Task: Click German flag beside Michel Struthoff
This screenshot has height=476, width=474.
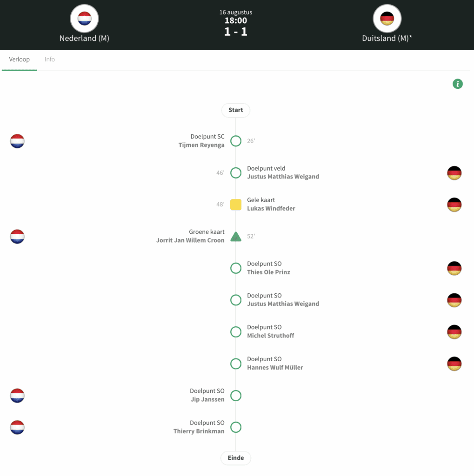Action: click(454, 332)
